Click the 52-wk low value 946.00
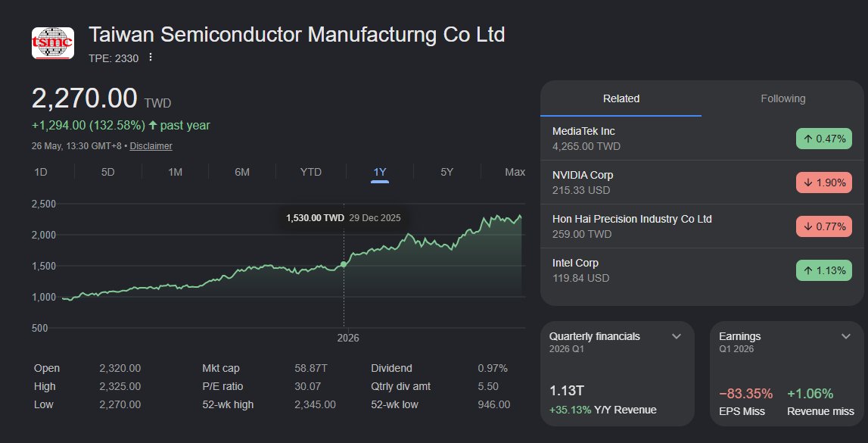This screenshot has height=443, width=868. [x=494, y=405]
